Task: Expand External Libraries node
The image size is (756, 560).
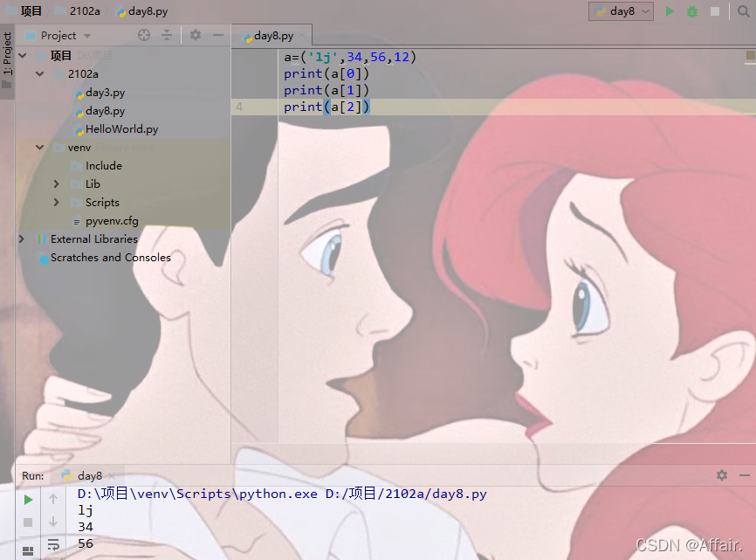Action: point(21,239)
